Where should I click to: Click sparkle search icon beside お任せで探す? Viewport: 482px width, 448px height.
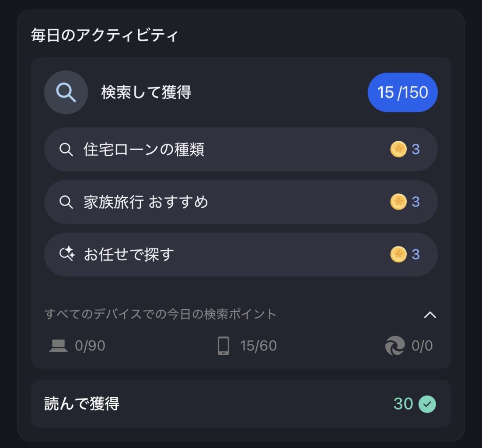click(66, 255)
